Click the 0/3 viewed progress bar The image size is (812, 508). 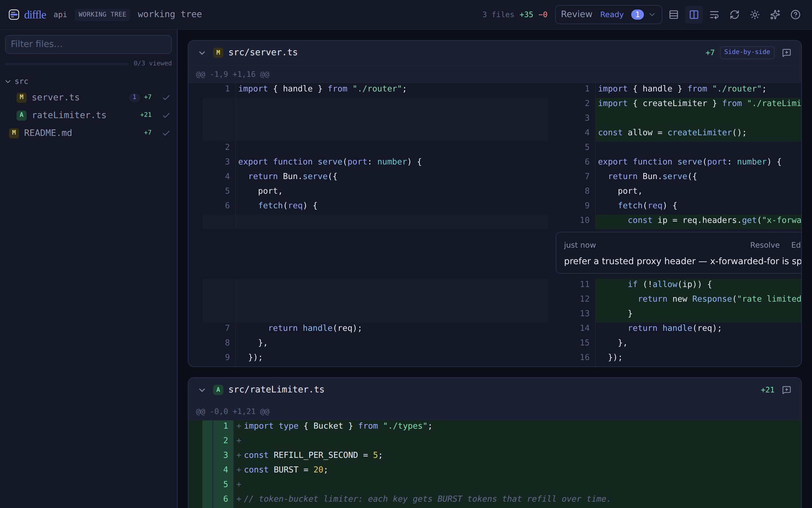click(x=67, y=63)
